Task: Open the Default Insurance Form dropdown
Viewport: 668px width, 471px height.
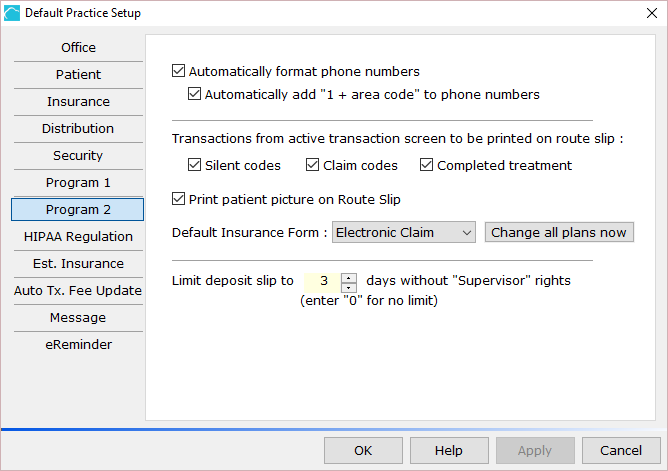Action: [404, 233]
